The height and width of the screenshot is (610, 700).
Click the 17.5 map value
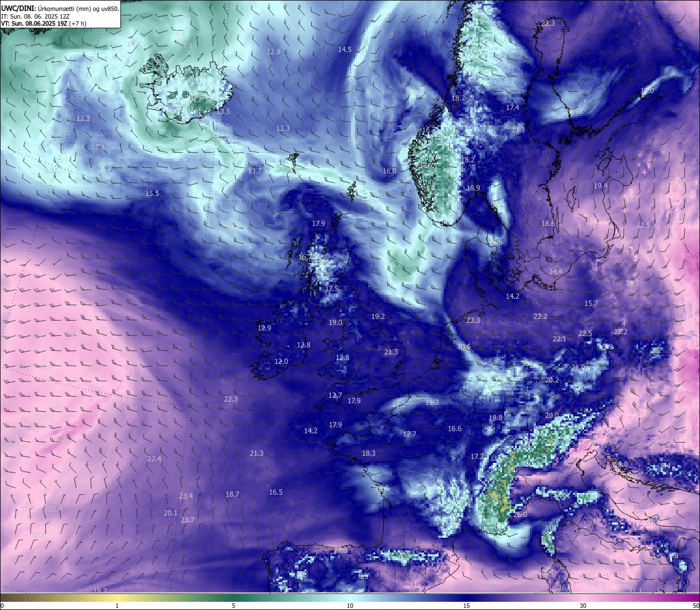(x=331, y=288)
